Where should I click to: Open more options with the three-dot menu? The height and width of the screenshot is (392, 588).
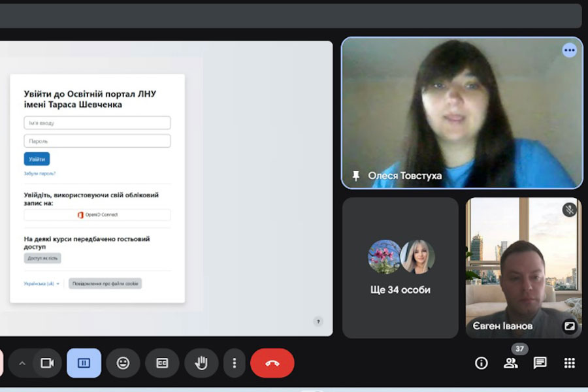tap(235, 363)
